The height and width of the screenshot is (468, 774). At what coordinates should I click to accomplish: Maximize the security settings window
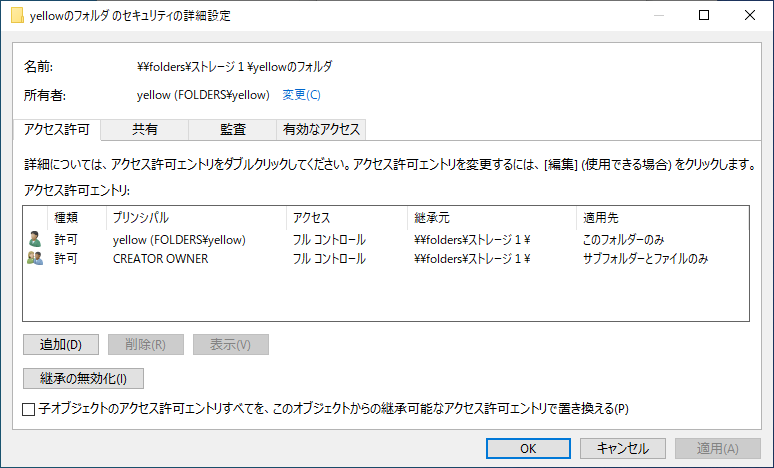point(704,15)
